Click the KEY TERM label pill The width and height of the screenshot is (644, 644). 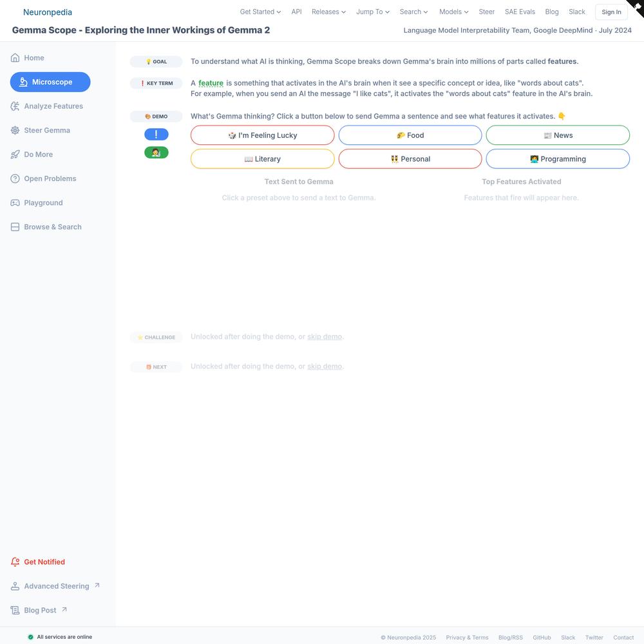[x=156, y=83]
